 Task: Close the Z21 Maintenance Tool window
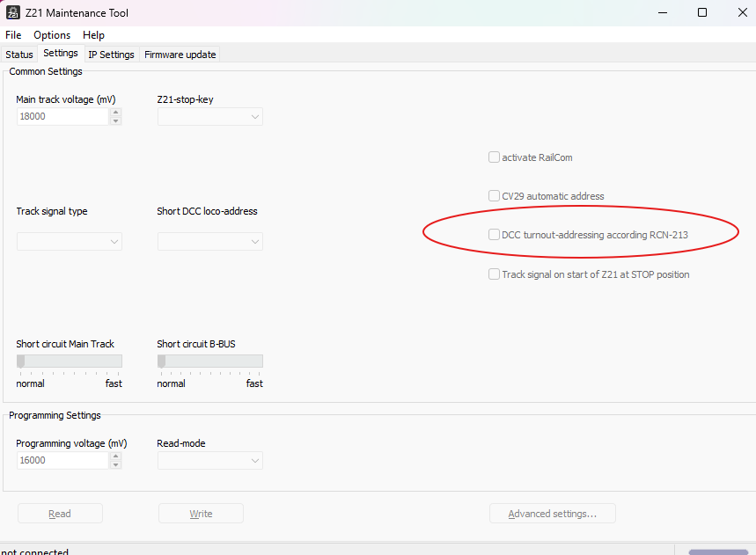pos(743,13)
